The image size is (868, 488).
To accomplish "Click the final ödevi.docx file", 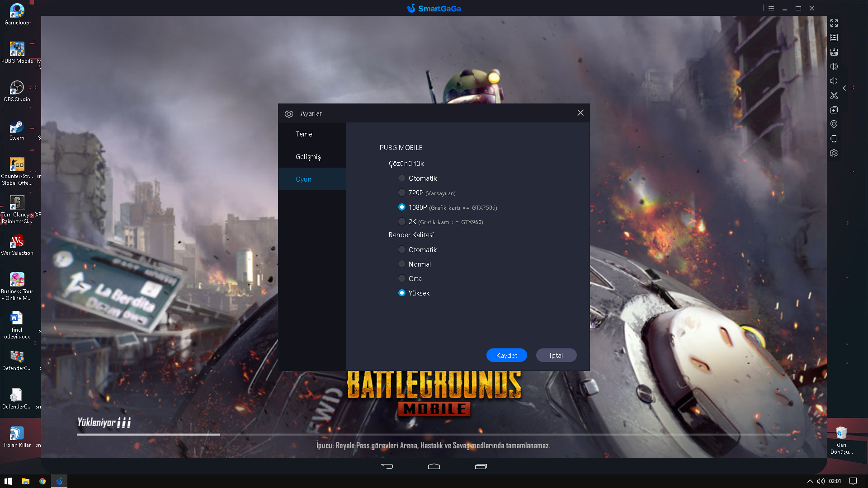I will point(17,324).
